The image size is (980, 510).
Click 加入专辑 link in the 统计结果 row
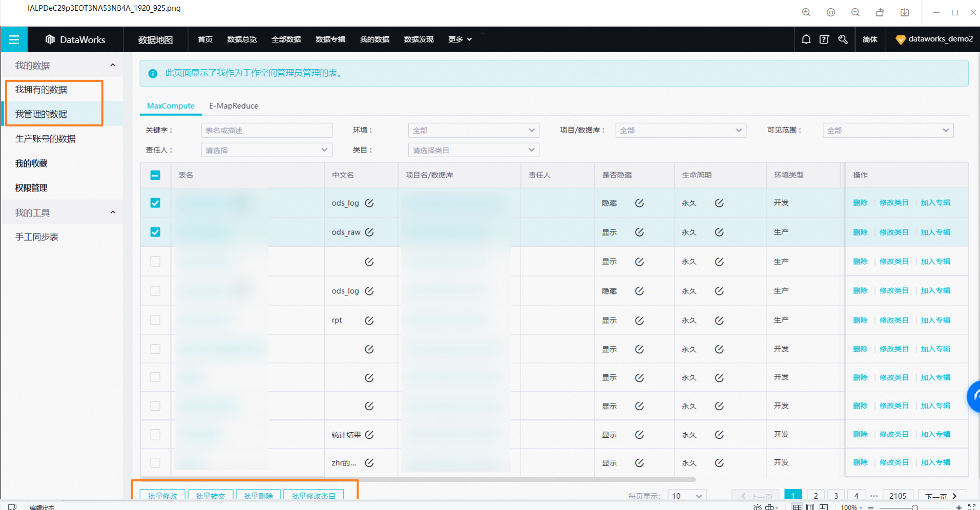pos(935,434)
